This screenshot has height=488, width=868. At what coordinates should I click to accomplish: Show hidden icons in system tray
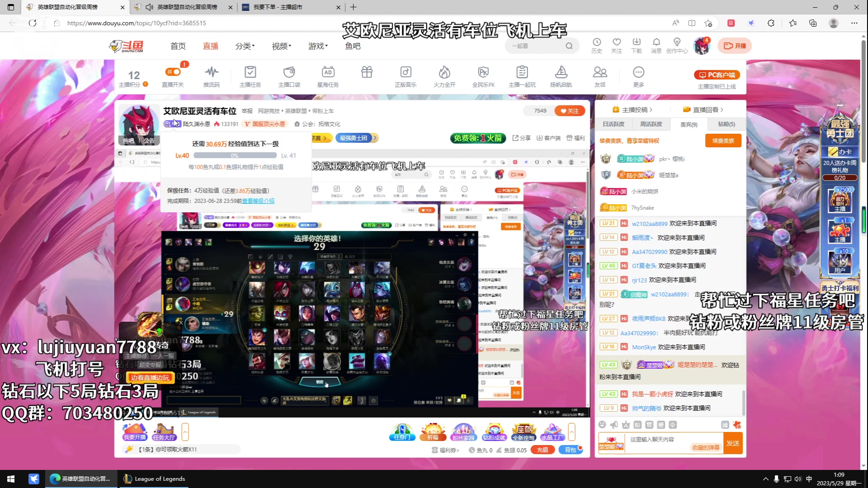765,479
